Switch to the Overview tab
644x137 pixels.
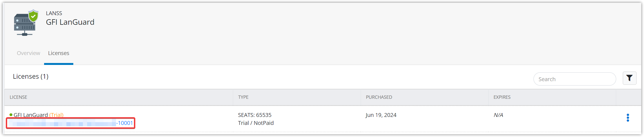[28, 53]
